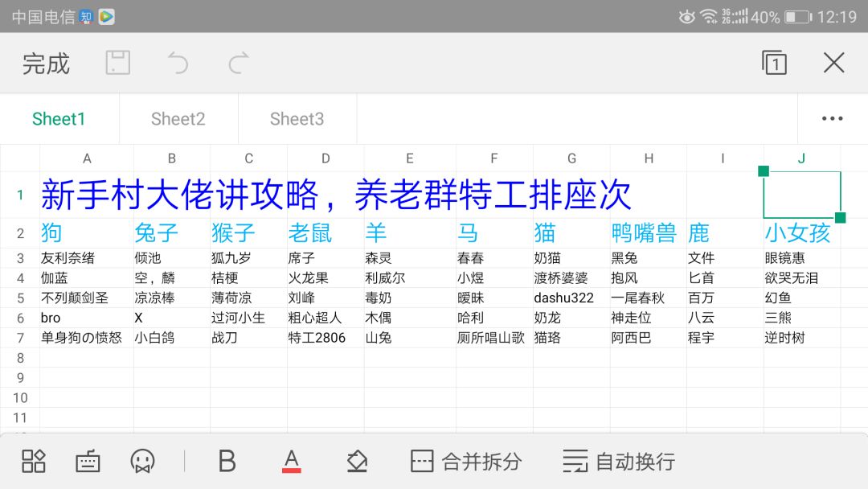The width and height of the screenshot is (868, 489).
Task: Toggle 自动换行 auto wrap text
Action: tap(619, 461)
